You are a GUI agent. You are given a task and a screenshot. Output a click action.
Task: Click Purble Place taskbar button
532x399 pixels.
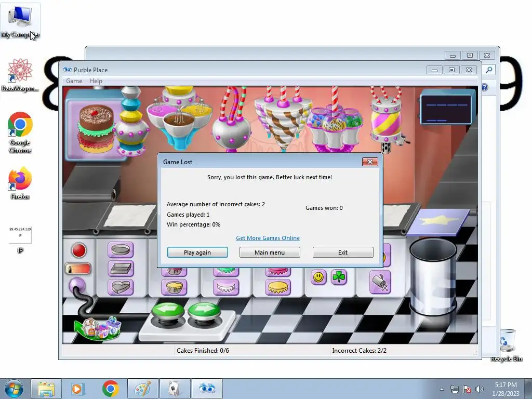207,389
